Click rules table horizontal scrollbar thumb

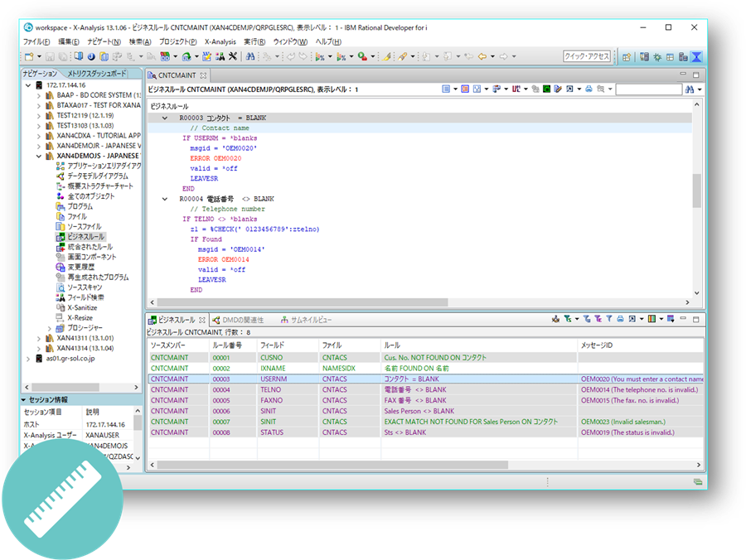pos(332,465)
